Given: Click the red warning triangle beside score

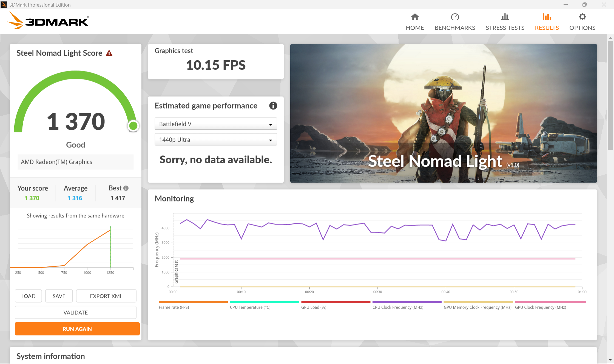Looking at the screenshot, I should [109, 53].
